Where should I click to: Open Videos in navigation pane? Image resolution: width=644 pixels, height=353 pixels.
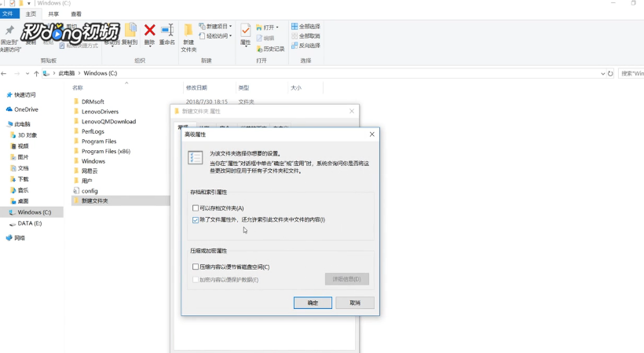20,146
